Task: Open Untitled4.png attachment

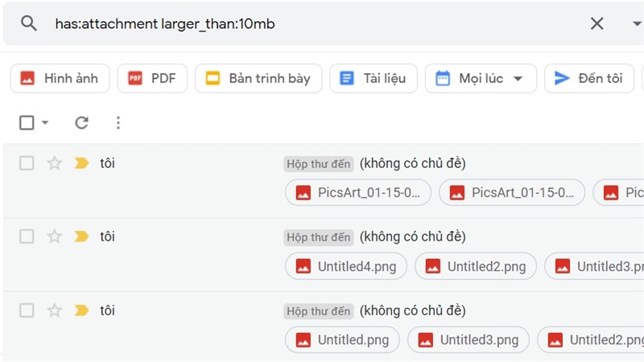Action: click(346, 266)
